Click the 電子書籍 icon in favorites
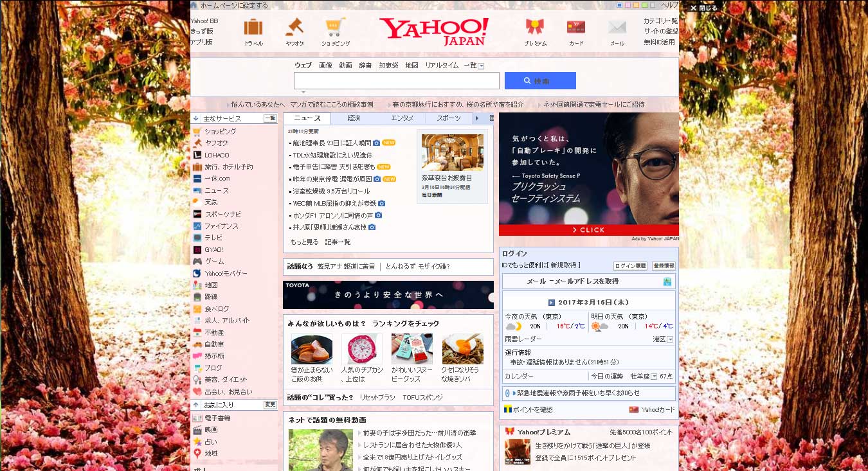Viewport: 868px width, 471px height. click(197, 418)
